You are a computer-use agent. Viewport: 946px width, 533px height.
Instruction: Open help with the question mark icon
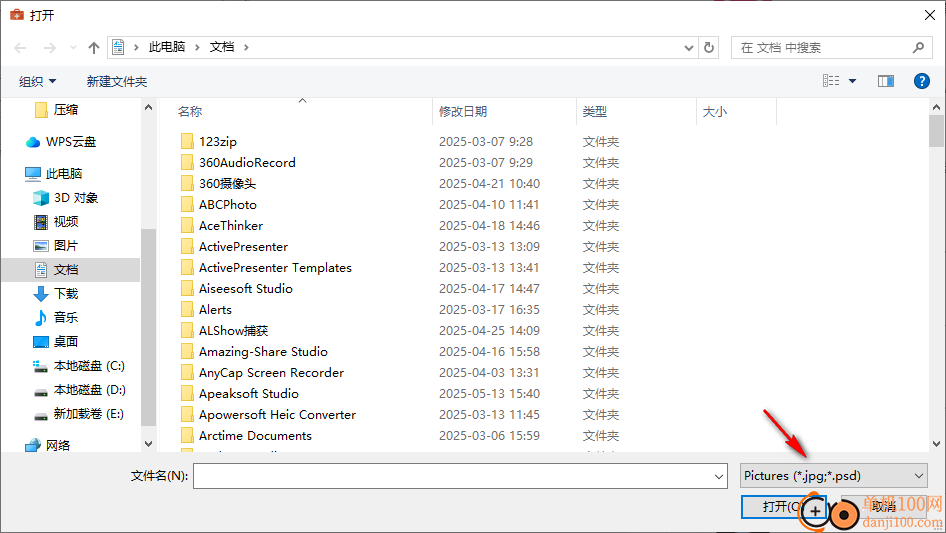(921, 81)
